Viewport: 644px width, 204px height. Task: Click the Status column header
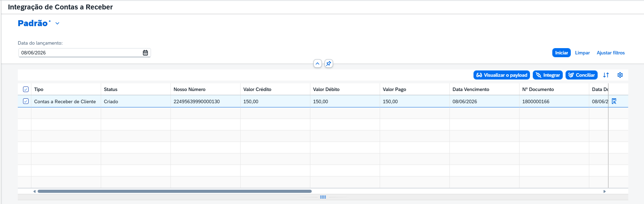pyautogui.click(x=136, y=89)
